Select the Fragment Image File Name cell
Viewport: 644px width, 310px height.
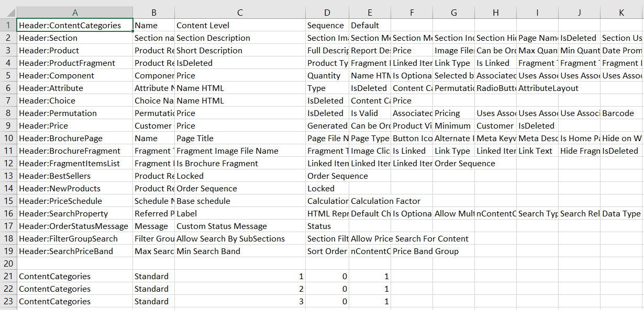pyautogui.click(x=240, y=151)
